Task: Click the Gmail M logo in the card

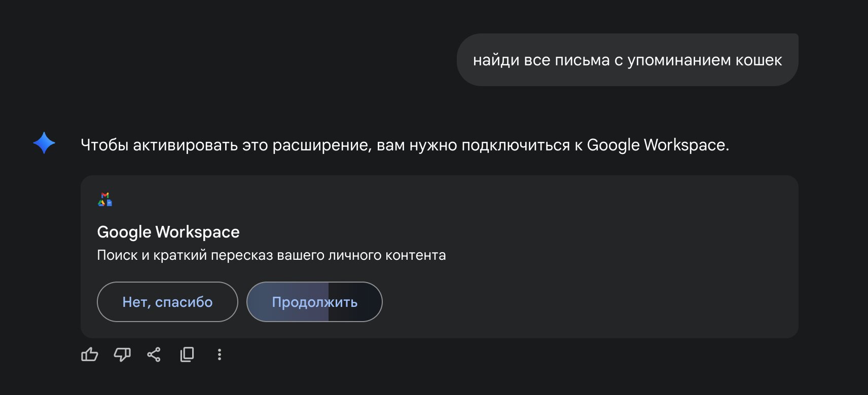Action: pyautogui.click(x=105, y=195)
